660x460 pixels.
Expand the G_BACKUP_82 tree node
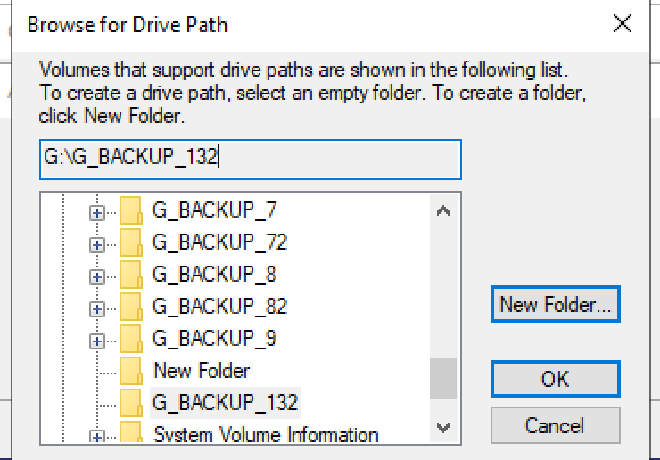pyautogui.click(x=97, y=308)
